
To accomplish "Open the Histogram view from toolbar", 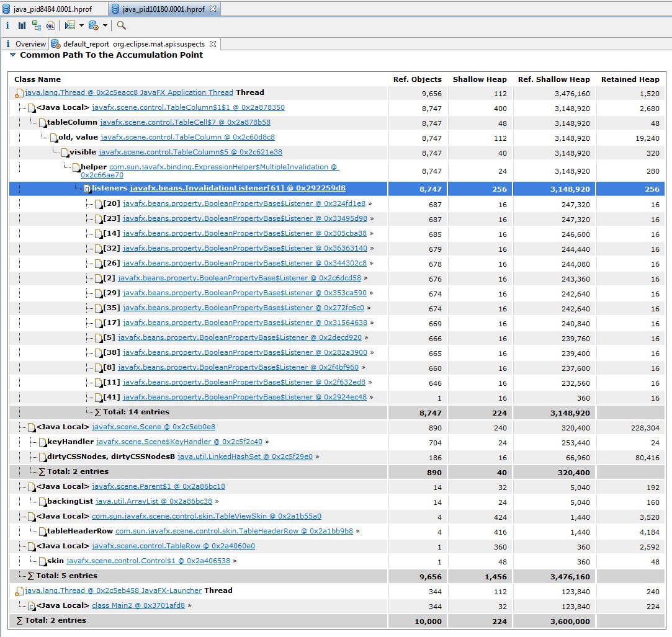I will coord(22,25).
